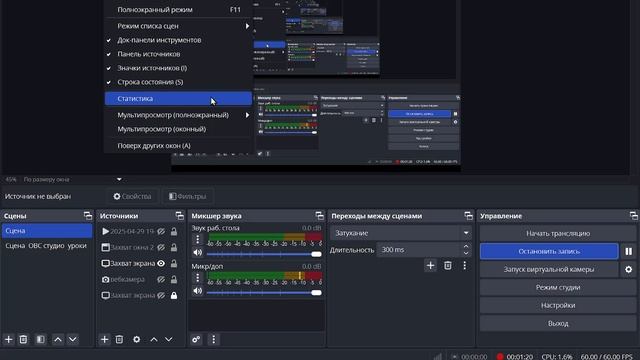Increase Длительность with up stepper arrow
Viewport: 640px width, 360px height.
click(466, 246)
